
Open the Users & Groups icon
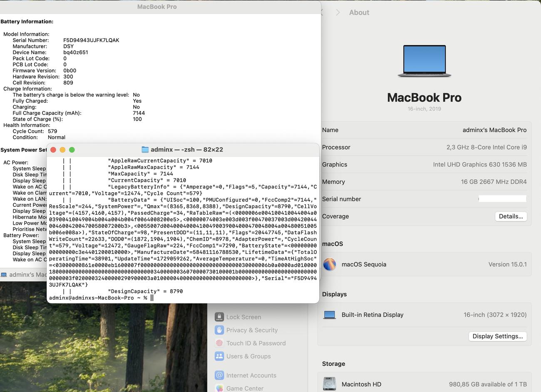tap(219, 356)
